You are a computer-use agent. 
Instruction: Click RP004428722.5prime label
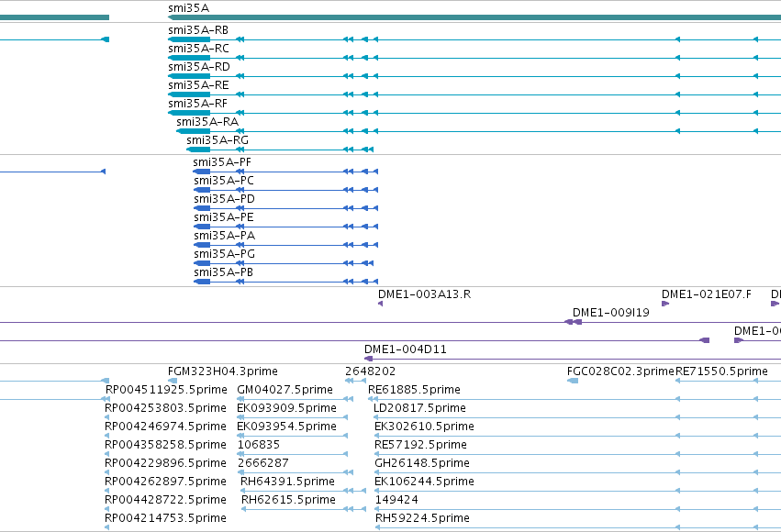point(165,500)
